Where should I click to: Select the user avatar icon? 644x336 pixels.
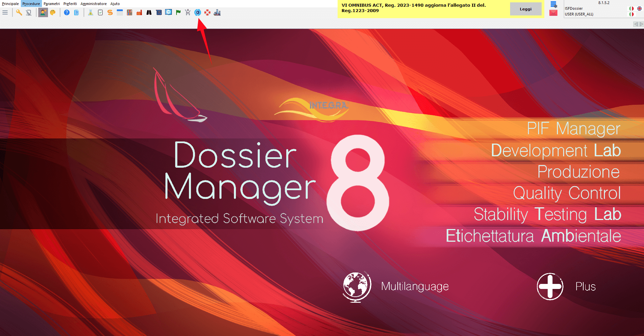tap(43, 12)
